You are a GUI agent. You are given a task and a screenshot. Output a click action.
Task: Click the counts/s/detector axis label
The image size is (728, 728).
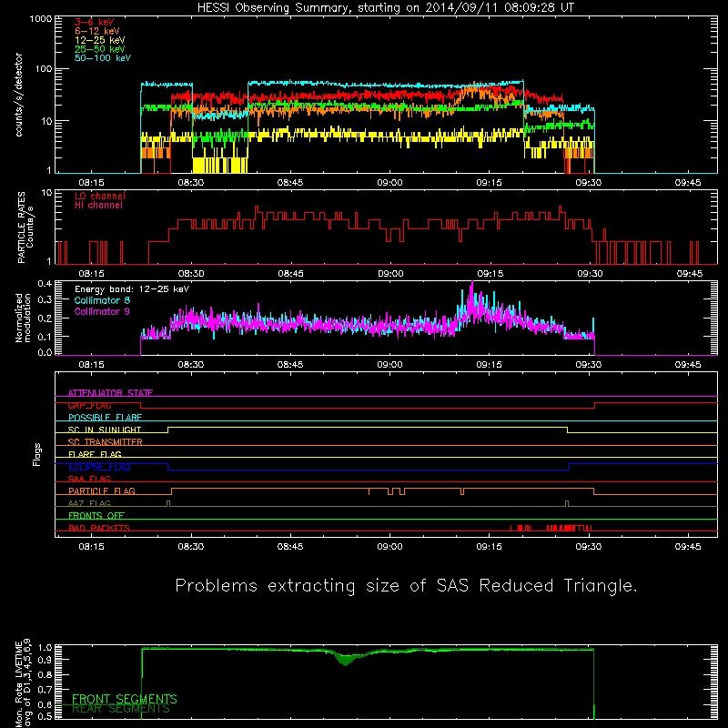pos(19,95)
